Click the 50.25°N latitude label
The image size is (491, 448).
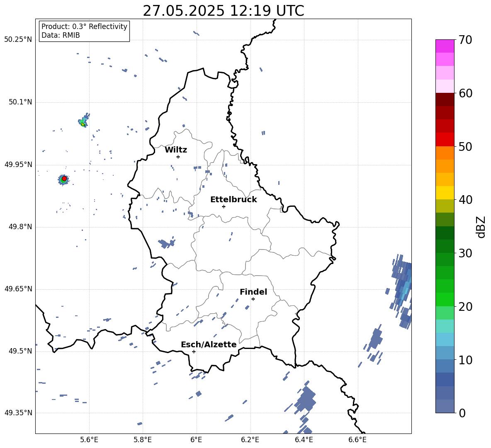pyautogui.click(x=18, y=40)
